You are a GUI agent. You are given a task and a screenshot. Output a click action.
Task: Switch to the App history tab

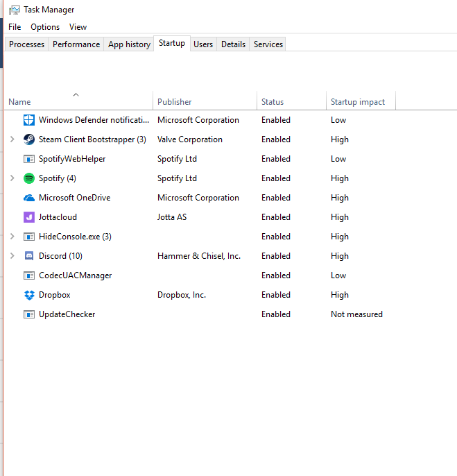129,44
